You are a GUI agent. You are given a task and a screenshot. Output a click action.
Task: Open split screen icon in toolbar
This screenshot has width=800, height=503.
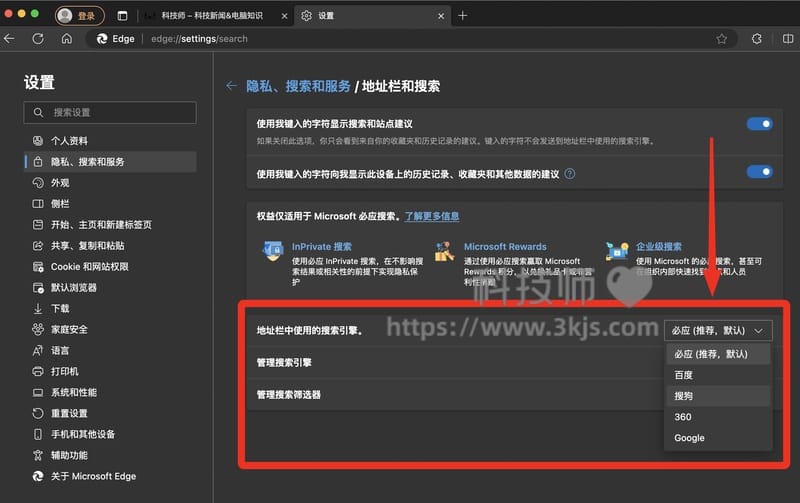point(788,39)
